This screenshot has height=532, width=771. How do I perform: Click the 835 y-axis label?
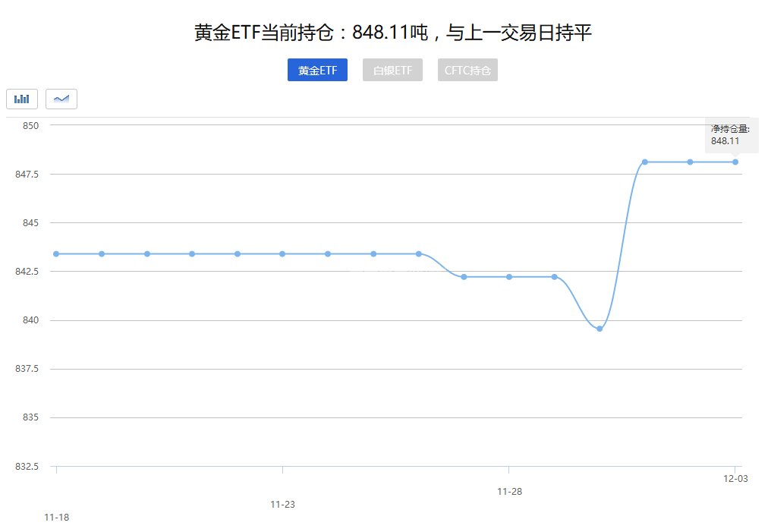pyautogui.click(x=30, y=417)
